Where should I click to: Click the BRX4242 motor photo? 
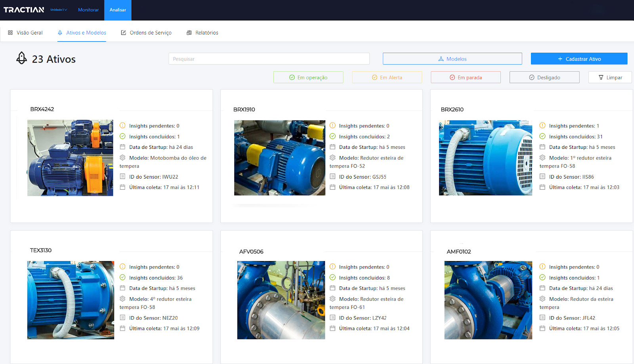(x=70, y=158)
